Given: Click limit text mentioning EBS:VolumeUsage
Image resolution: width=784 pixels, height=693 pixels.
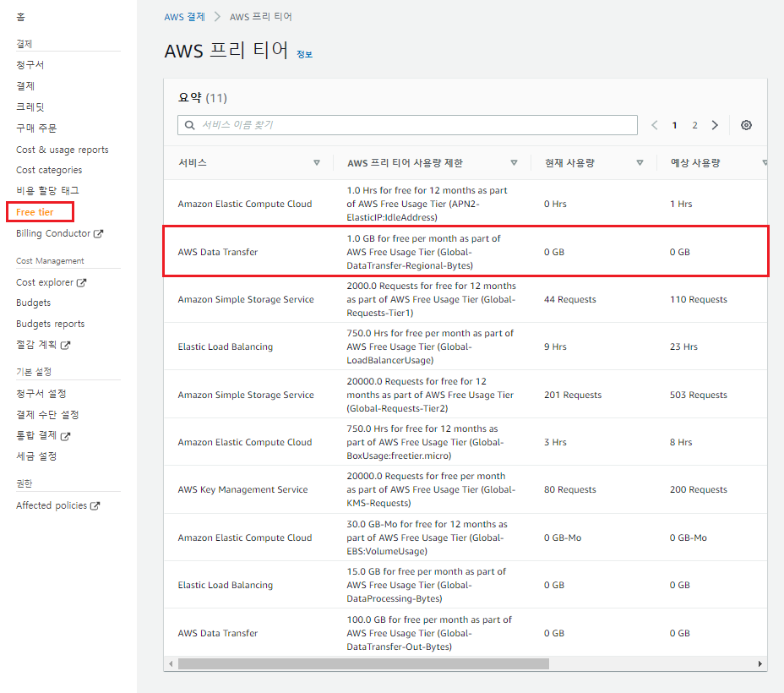Looking at the screenshot, I should [x=427, y=537].
